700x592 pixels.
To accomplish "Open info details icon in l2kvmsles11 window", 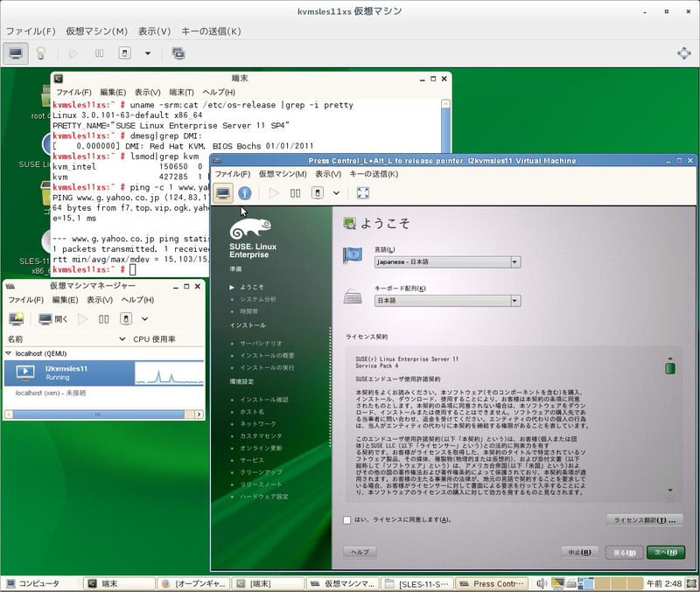I will pos(245,193).
